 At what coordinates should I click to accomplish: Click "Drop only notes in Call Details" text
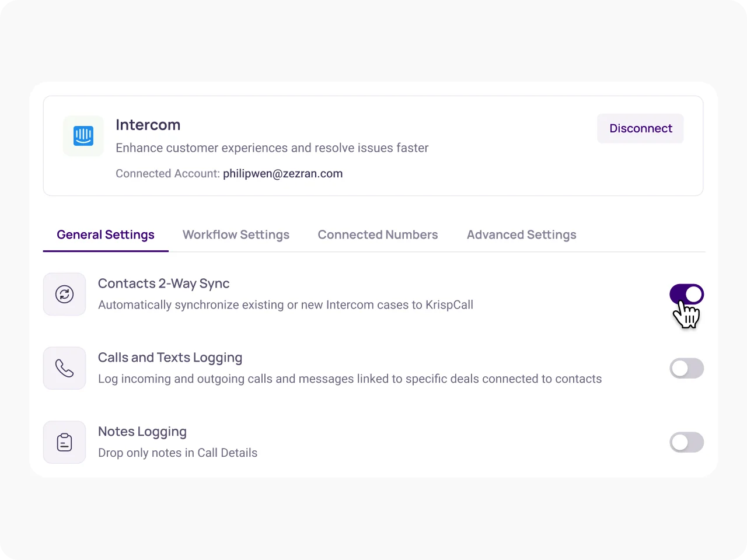pyautogui.click(x=178, y=453)
